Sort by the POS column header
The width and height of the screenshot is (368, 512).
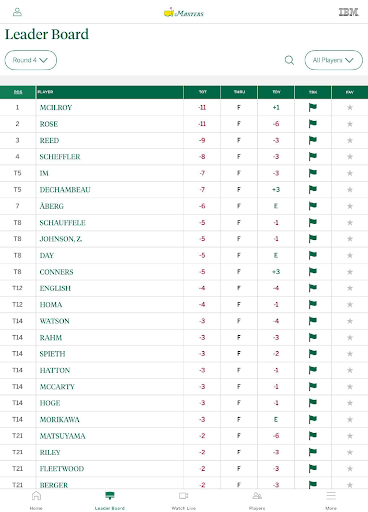(18, 92)
